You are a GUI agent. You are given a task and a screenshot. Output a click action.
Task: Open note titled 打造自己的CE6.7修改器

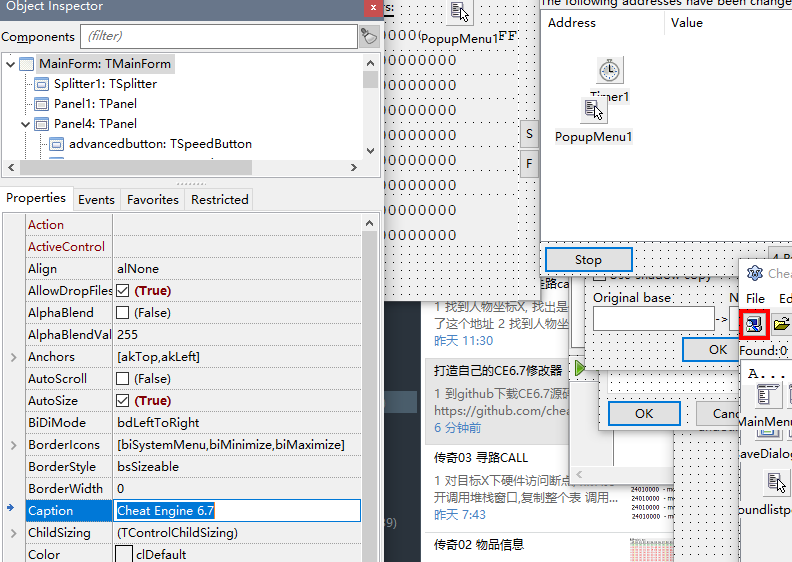498,371
